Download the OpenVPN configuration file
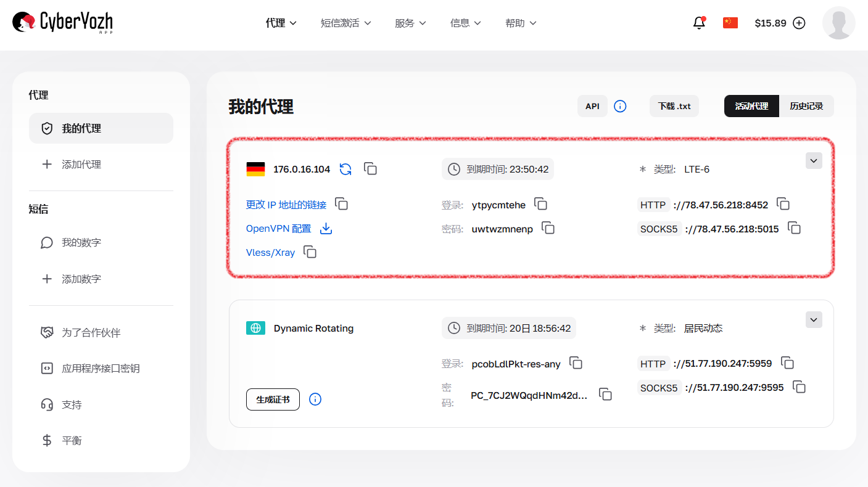Viewport: 868px width, 487px height. click(x=326, y=228)
